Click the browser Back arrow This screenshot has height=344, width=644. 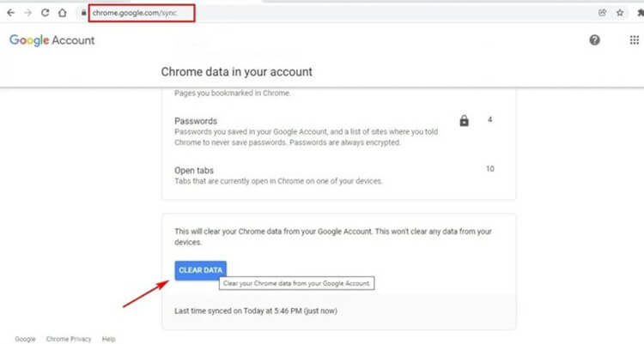point(10,14)
